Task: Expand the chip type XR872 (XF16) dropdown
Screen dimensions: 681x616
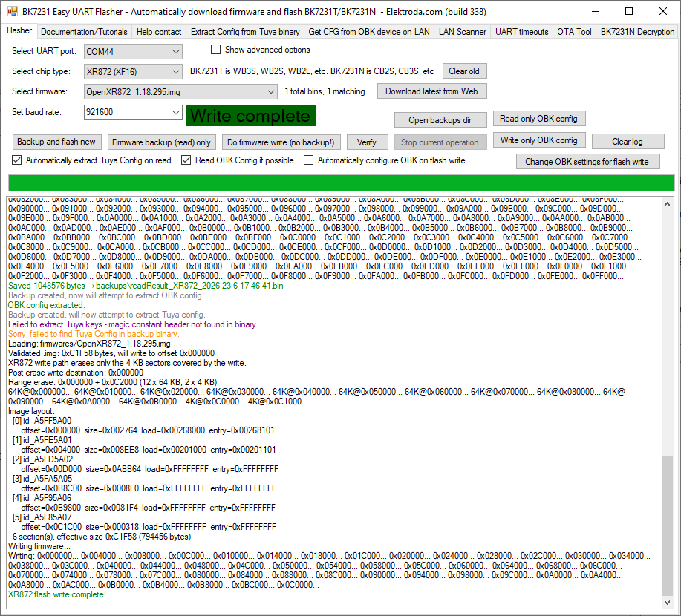Action: pos(175,72)
